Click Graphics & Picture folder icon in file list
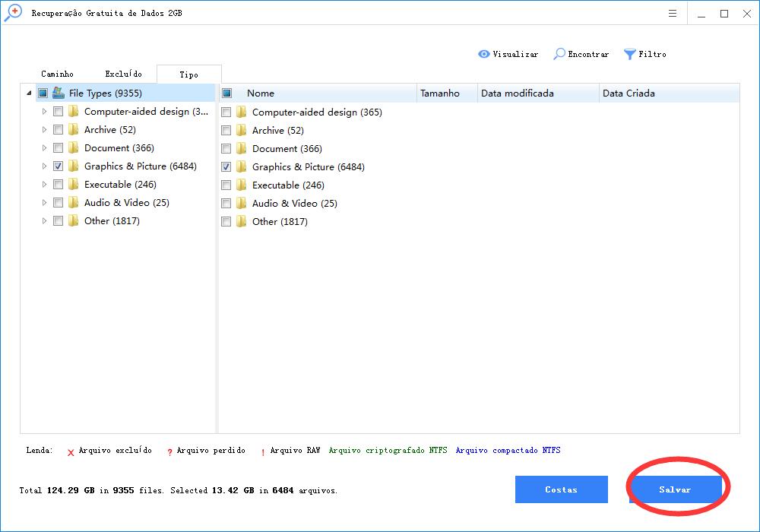This screenshot has width=760, height=532. coord(242,166)
